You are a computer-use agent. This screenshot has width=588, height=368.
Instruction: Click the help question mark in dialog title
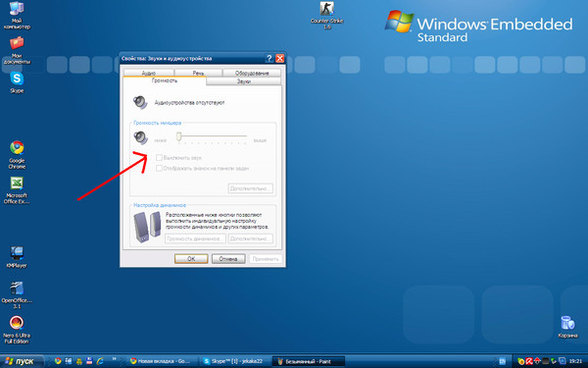[x=269, y=59]
